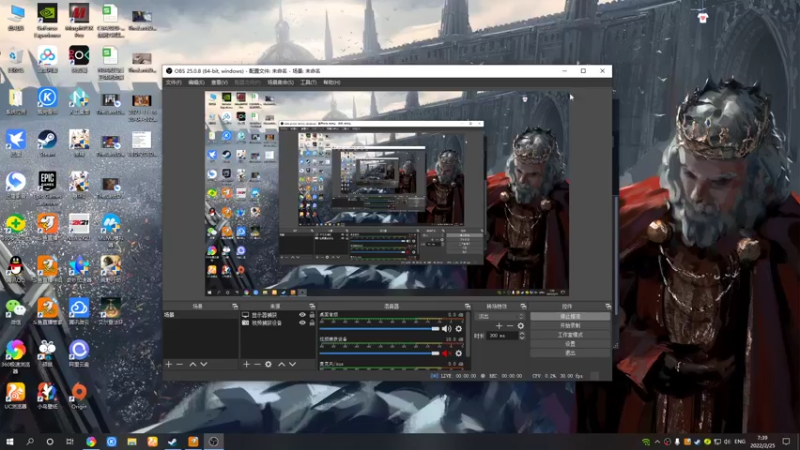Open the Windows Start menu
Viewport: 800px width, 450px height.
pyautogui.click(x=9, y=441)
